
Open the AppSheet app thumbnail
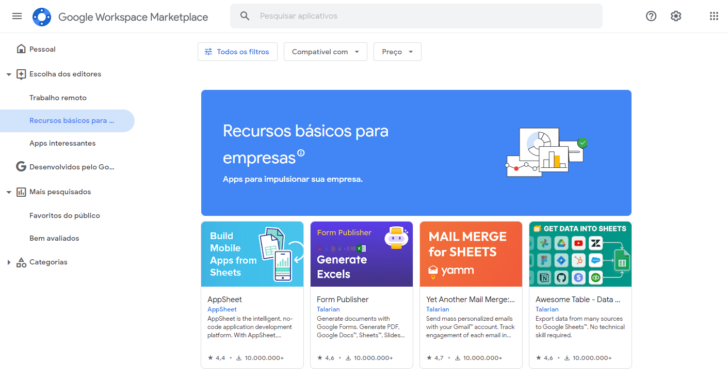(252, 254)
